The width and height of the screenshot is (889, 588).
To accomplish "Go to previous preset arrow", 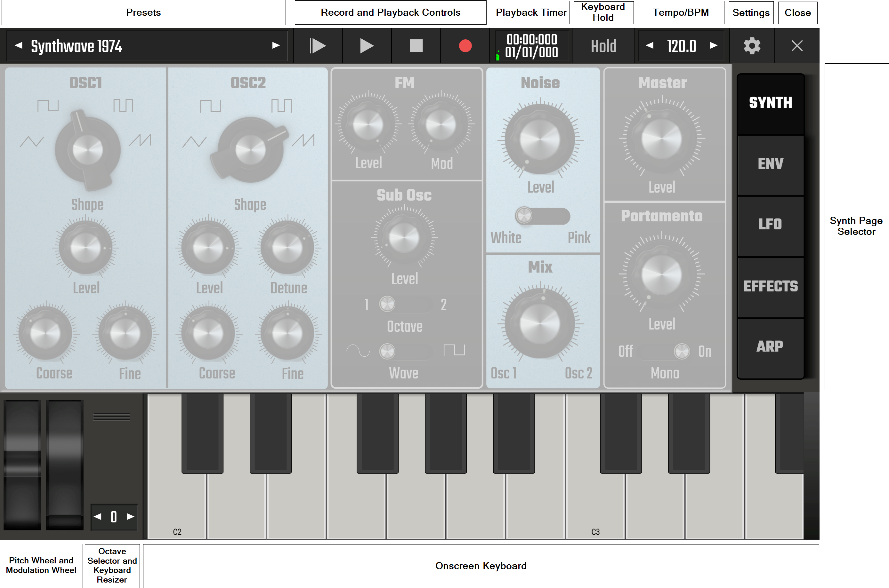I will pos(18,46).
